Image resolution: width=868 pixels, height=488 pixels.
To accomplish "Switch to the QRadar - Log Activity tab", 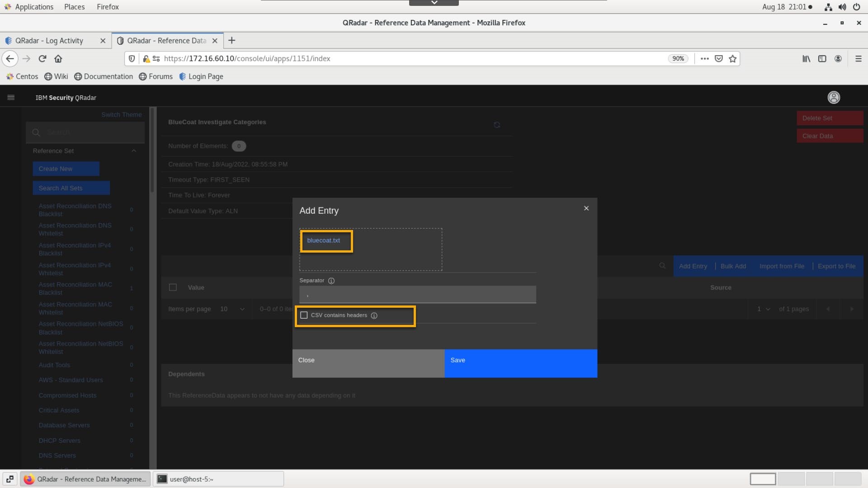I will click(x=49, y=41).
